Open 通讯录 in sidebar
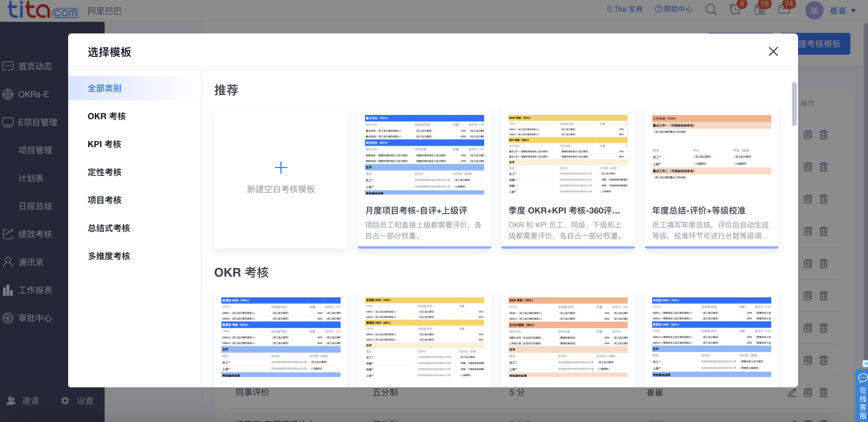 [x=31, y=262]
